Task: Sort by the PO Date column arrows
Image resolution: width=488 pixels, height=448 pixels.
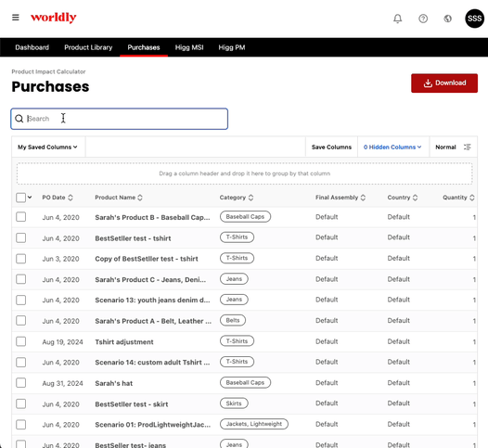Action: point(71,198)
